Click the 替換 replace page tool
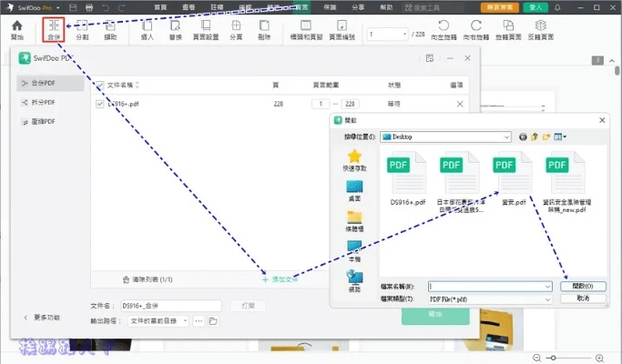The height and width of the screenshot is (364, 622). [176, 30]
